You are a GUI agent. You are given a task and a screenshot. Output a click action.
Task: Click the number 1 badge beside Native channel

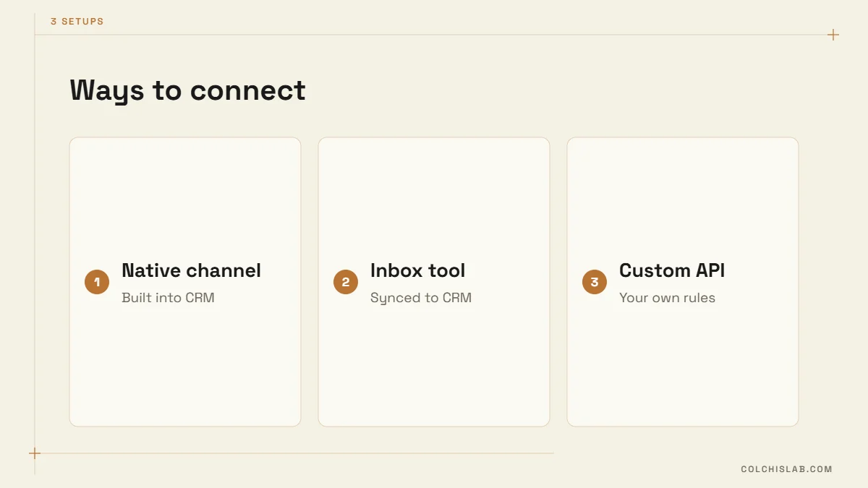(x=97, y=282)
